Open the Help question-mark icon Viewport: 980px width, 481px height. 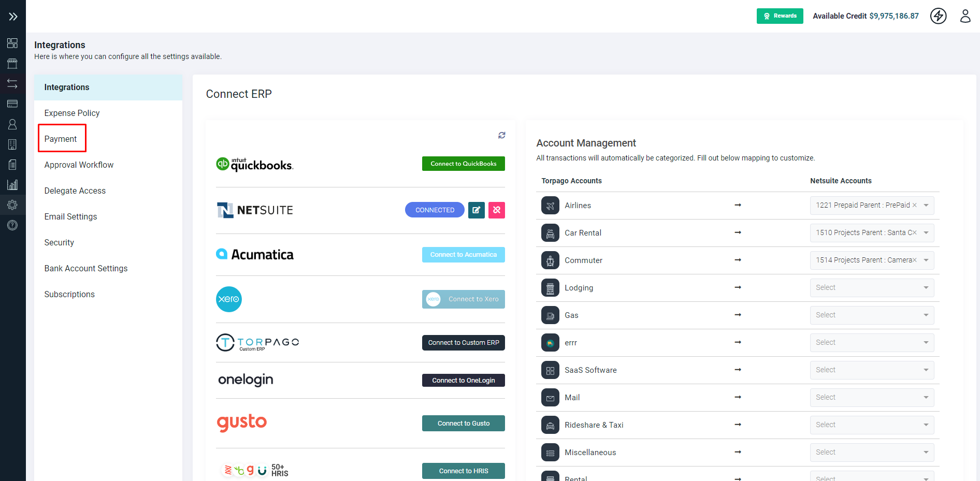tap(12, 225)
